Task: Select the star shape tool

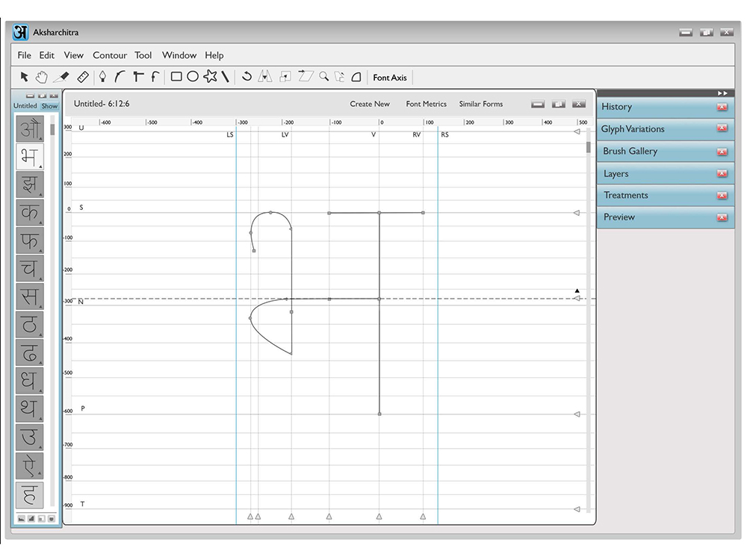Action: click(x=210, y=76)
